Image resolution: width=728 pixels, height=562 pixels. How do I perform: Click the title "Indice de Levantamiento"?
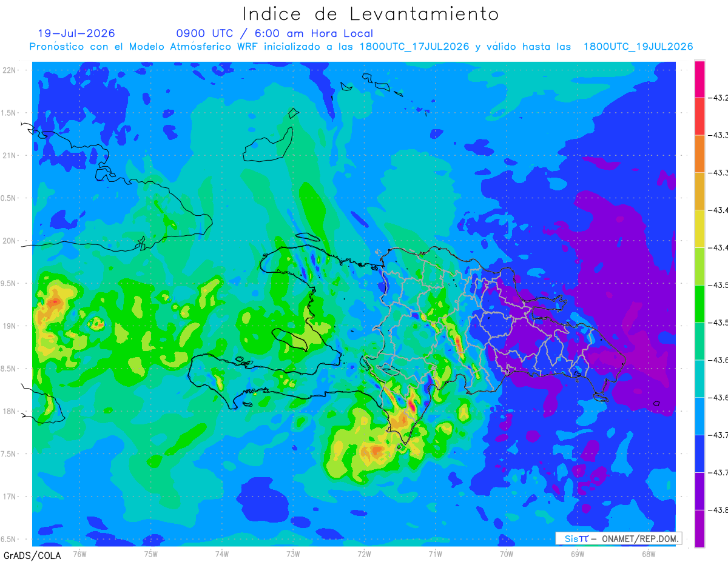pos(371,13)
